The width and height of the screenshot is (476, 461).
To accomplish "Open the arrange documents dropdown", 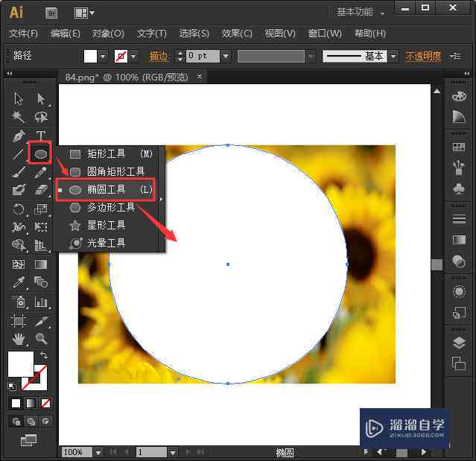I will pos(85,13).
